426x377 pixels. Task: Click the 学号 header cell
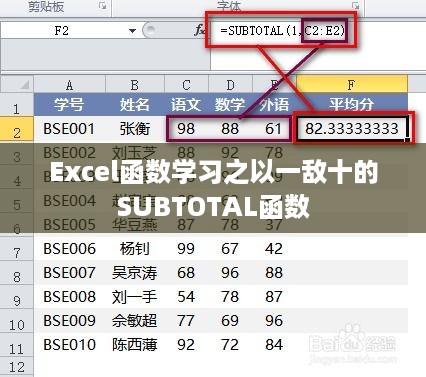(x=69, y=105)
